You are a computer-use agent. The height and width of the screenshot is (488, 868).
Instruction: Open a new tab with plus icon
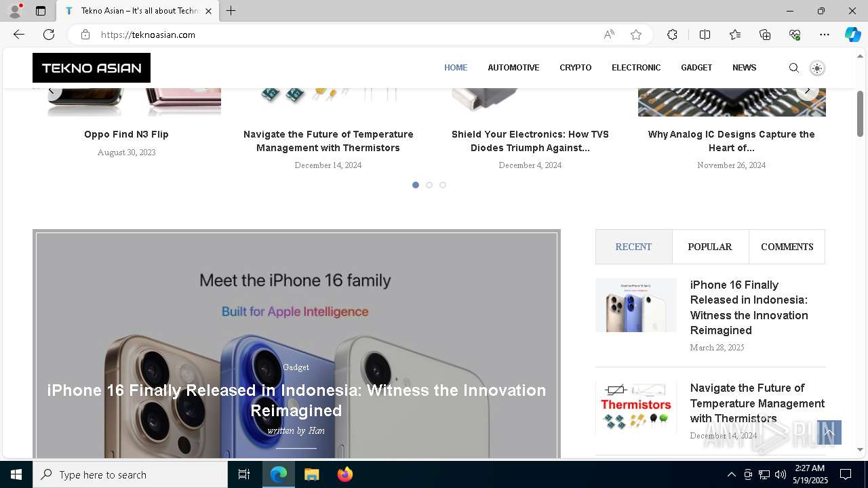[231, 11]
